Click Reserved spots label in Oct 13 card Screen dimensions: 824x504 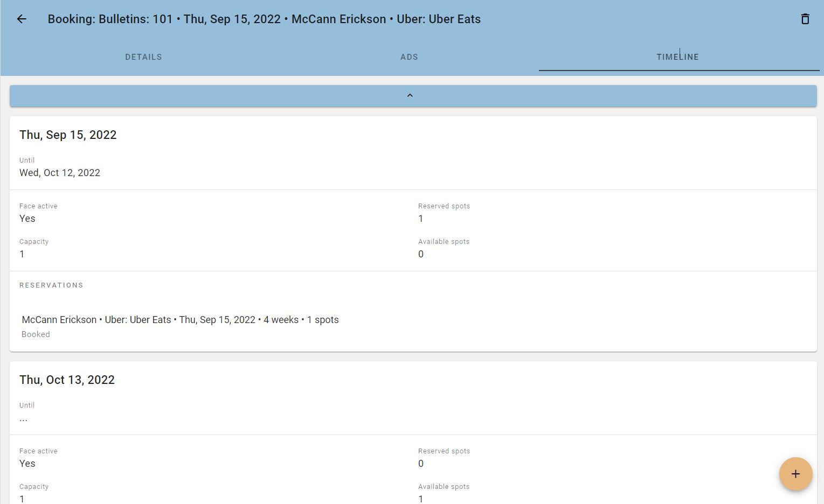point(444,451)
